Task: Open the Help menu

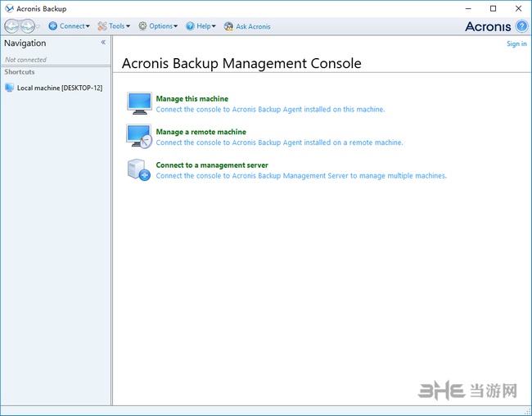Action: click(x=206, y=26)
